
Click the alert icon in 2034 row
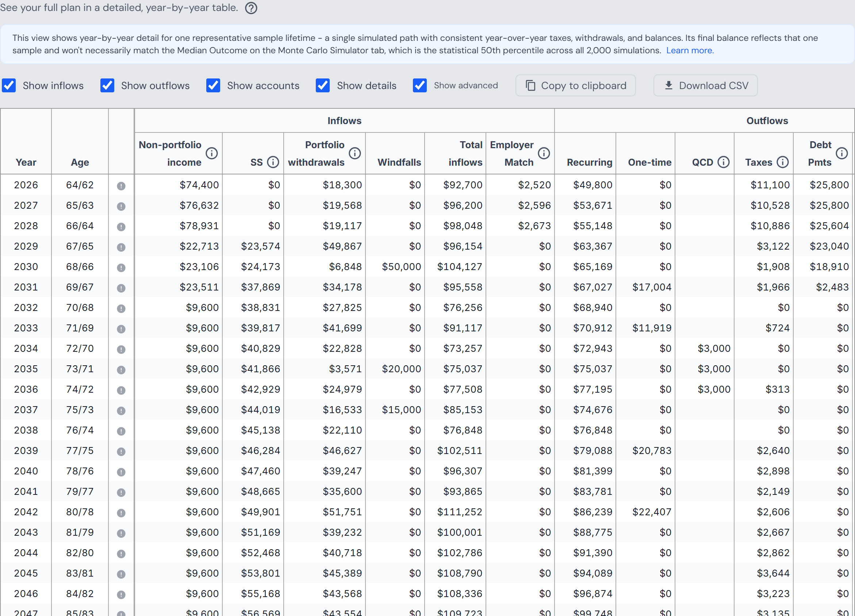coord(121,349)
